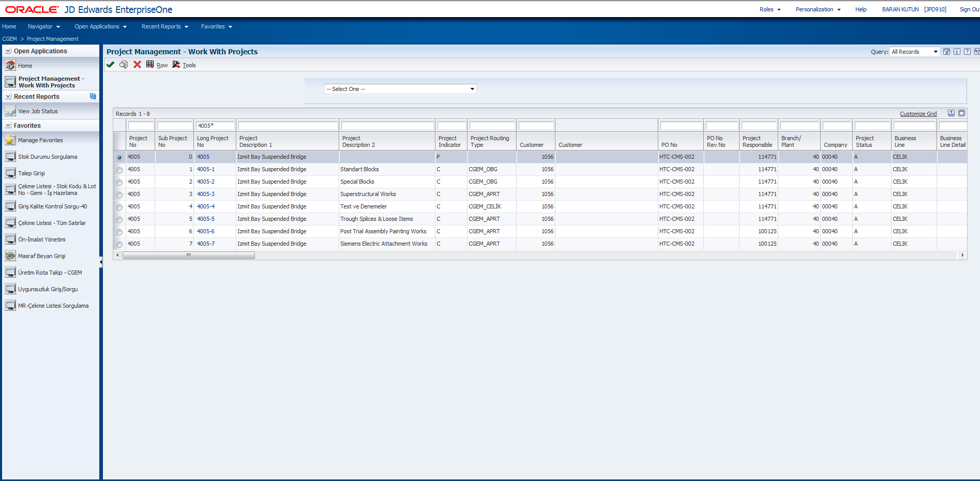Open the question-mark help icon
This screenshot has height=481, width=980.
coord(967,52)
